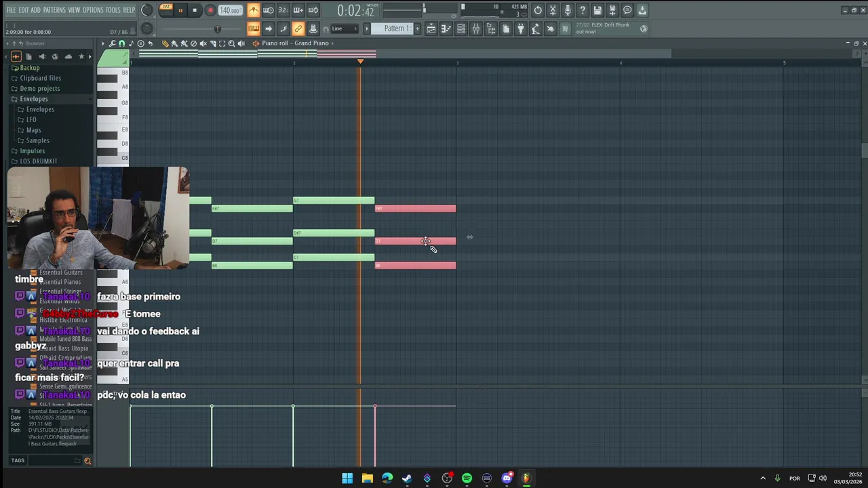This screenshot has width=868, height=488.
Task: Toggle overdub recording mode
Action: (x=298, y=10)
